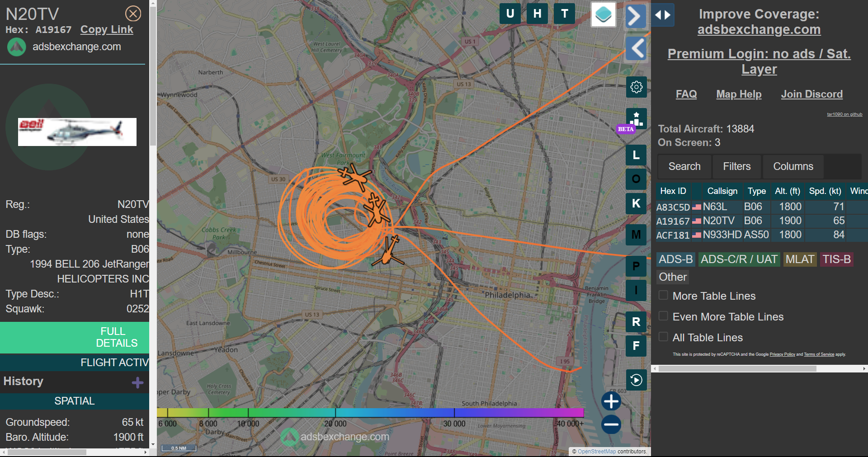The width and height of the screenshot is (868, 457).
Task: Sort table by Hex ID column
Action: tap(673, 191)
